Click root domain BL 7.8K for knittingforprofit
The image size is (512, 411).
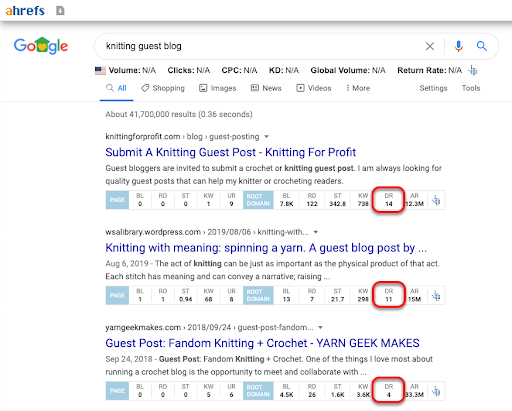pos(286,204)
